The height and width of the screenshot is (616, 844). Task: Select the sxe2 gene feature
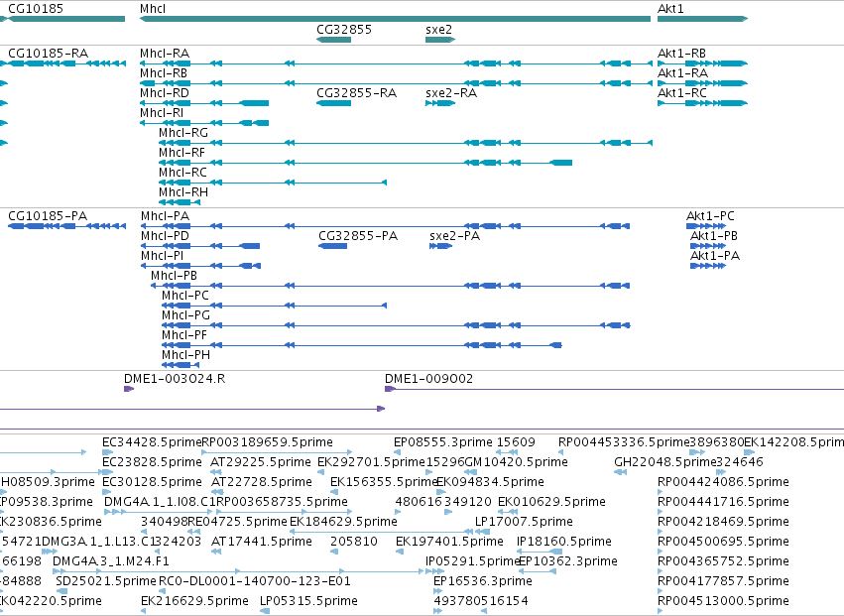(440, 40)
